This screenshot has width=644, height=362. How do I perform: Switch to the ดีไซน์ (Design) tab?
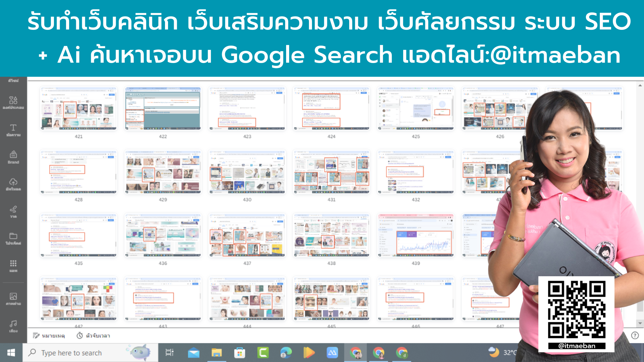pos(13,80)
